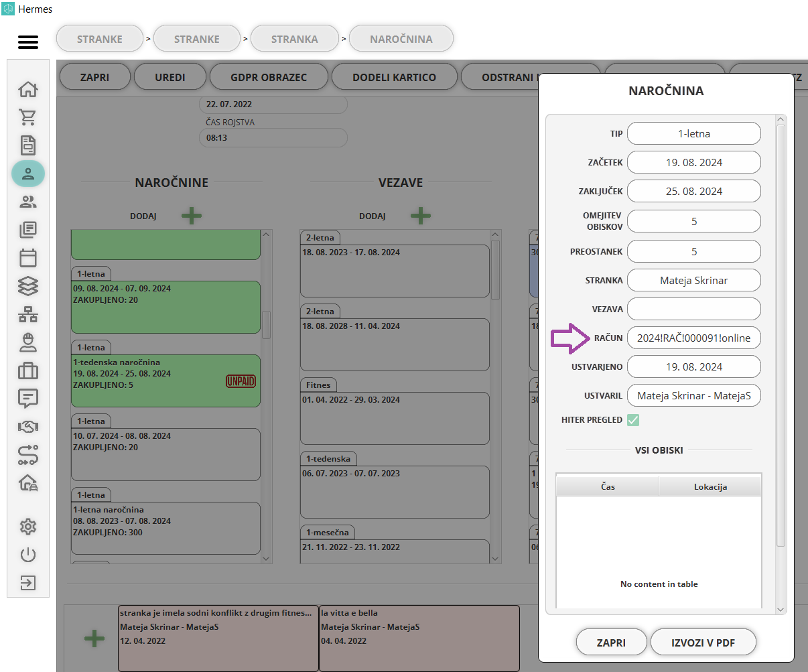Open the worker with helmet icon
Screen dimensions: 808x672
point(28,342)
